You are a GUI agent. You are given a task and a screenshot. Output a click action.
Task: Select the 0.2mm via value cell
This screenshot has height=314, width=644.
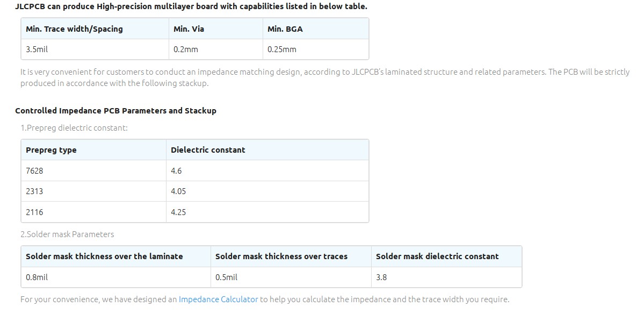[215, 49]
